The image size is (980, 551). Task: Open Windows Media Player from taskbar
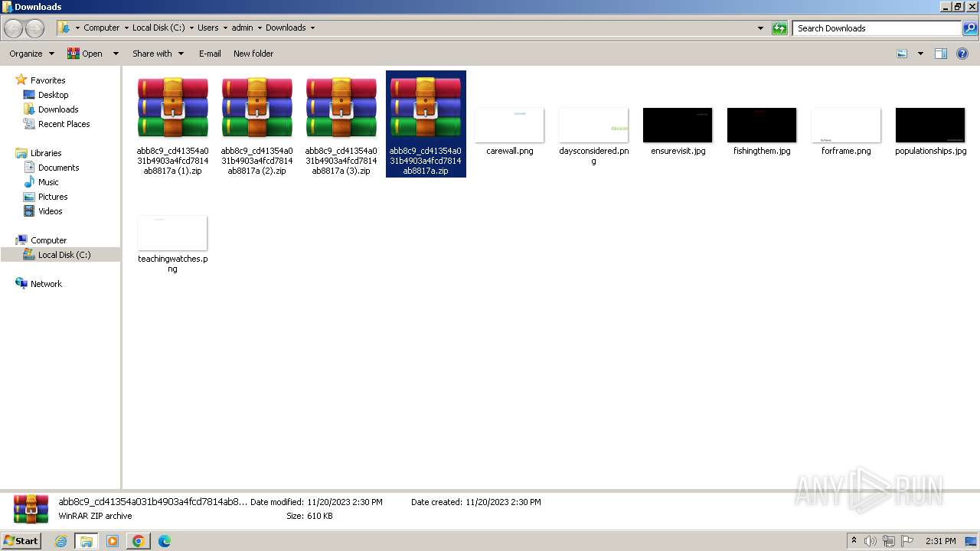click(x=113, y=541)
